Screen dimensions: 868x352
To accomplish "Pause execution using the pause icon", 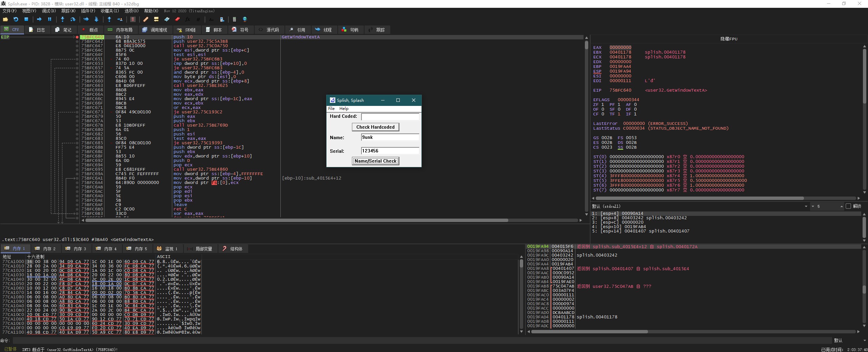I will point(50,19).
